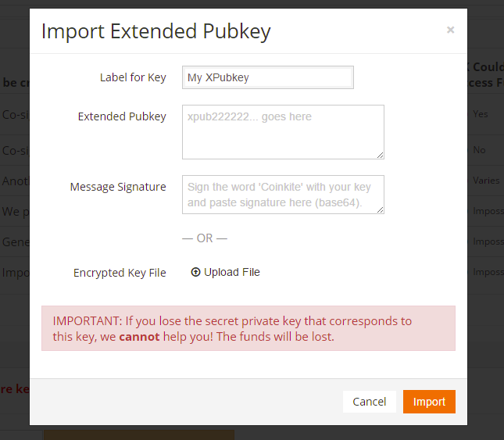Image resolution: width=504 pixels, height=440 pixels.
Task: Open the Upload File link
Action: [x=225, y=272]
